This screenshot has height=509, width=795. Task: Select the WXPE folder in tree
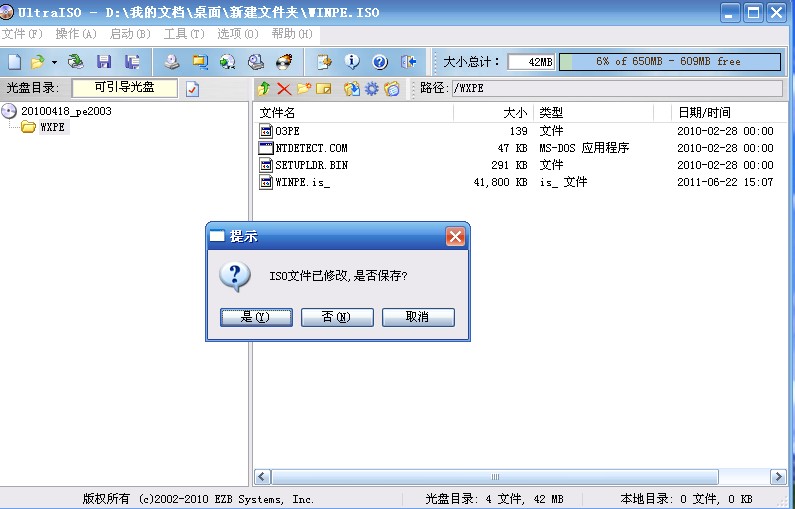[x=52, y=127]
